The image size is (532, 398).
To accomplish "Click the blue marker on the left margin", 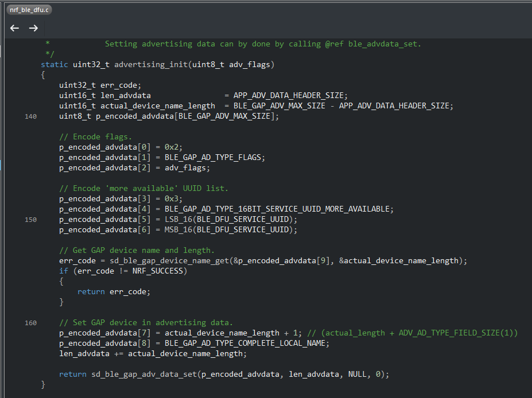I will click(1, 165).
